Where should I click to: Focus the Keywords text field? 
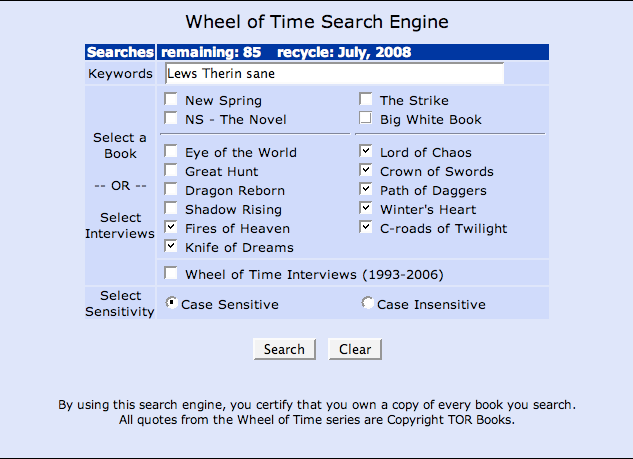[x=335, y=73]
